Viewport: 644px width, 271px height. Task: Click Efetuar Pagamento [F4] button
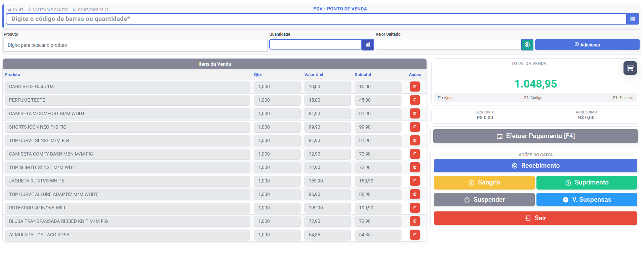(x=535, y=136)
